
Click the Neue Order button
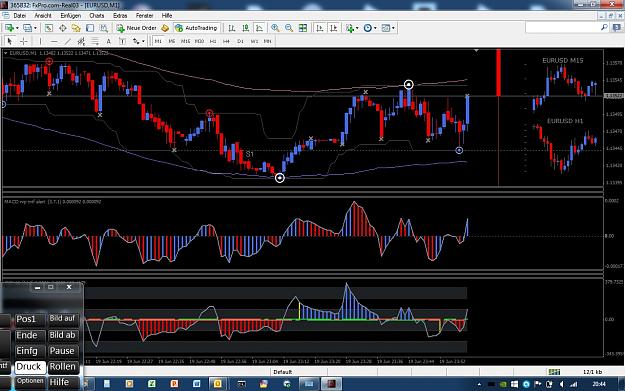pyautogui.click(x=136, y=28)
